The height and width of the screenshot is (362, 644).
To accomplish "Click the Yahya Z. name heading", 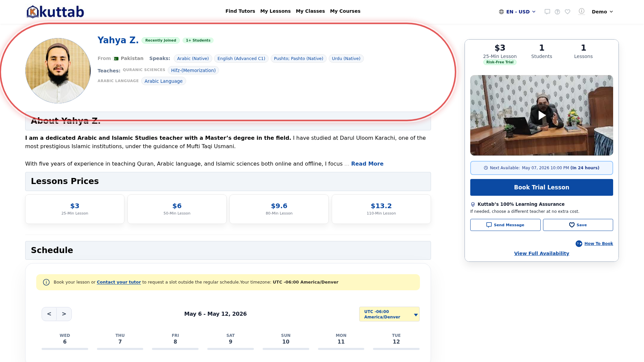I will [118, 40].
